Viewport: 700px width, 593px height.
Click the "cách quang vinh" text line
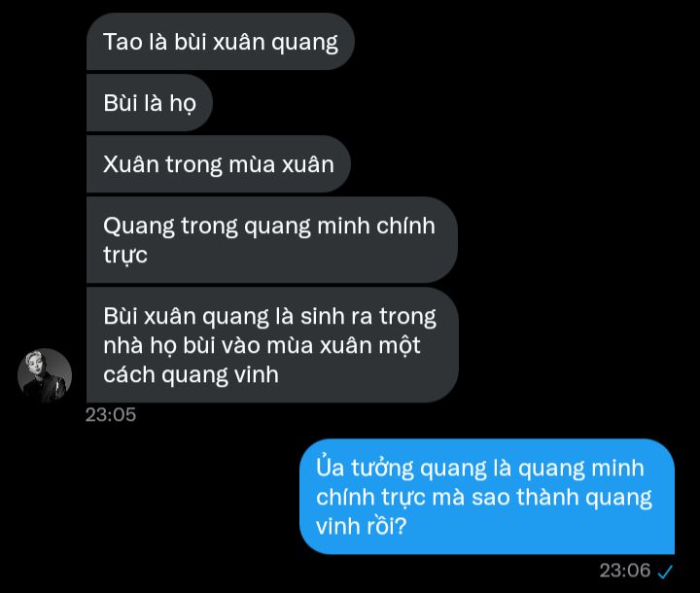192,374
